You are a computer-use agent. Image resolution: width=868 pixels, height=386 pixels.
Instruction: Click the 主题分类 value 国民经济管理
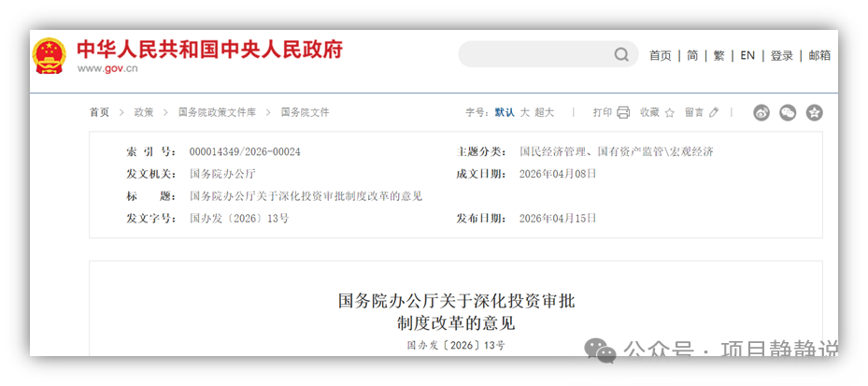[617, 151]
